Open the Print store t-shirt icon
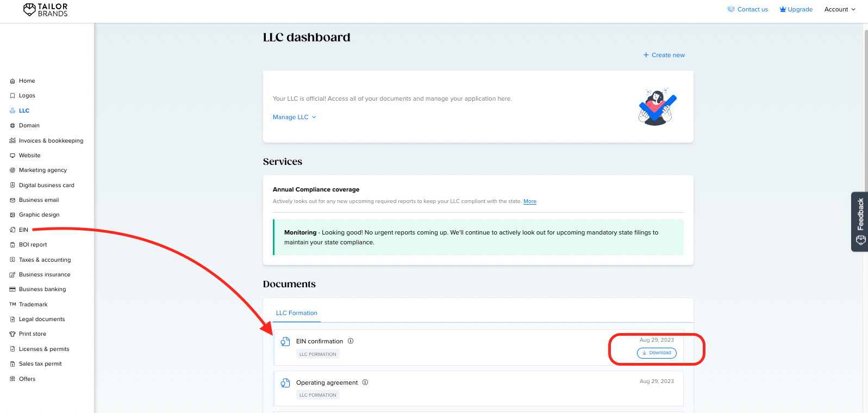The height and width of the screenshot is (413, 868). click(x=13, y=334)
